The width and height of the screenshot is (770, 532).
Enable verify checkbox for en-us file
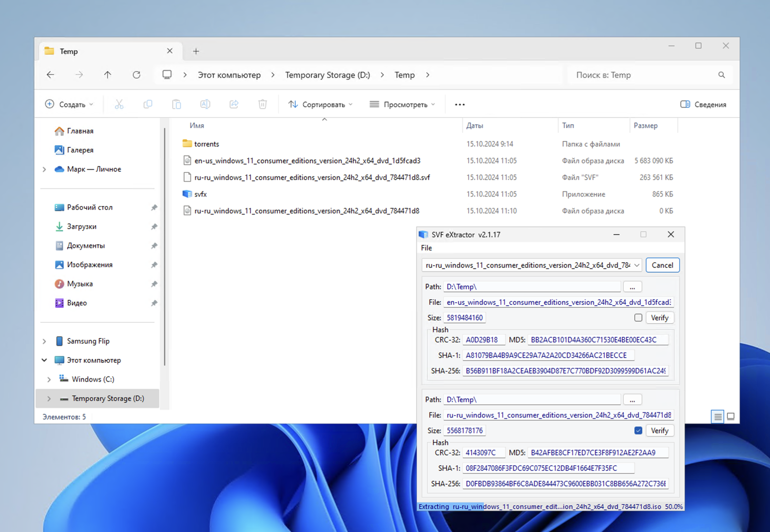(x=638, y=318)
